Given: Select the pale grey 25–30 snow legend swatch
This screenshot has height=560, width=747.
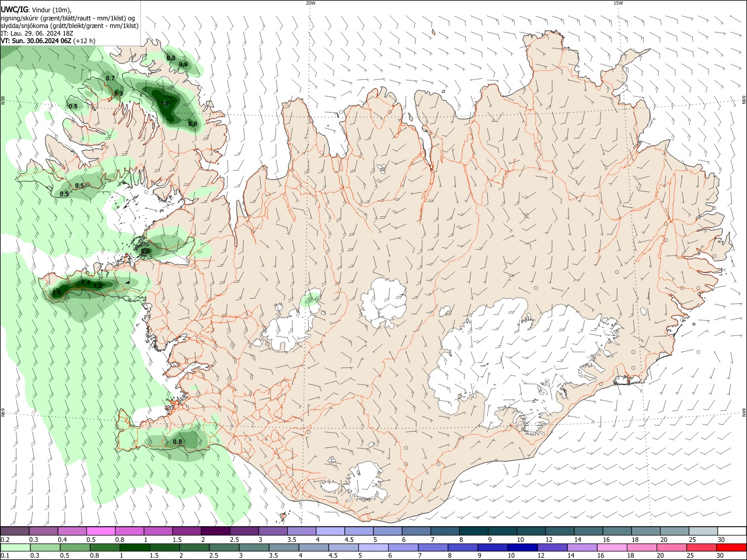Looking at the screenshot, I should tap(703, 531).
